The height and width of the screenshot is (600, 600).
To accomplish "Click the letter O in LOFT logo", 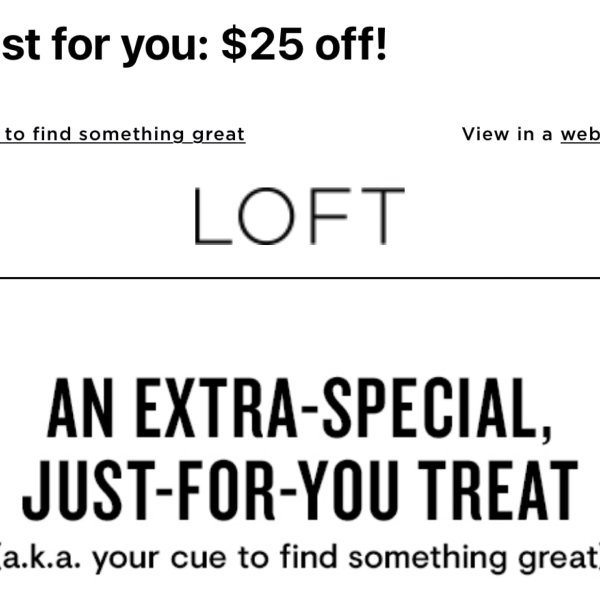I will (x=267, y=216).
